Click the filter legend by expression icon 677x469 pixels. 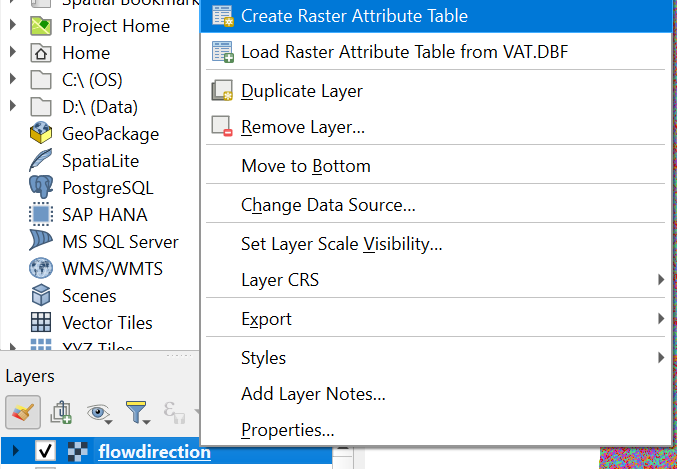tap(174, 412)
